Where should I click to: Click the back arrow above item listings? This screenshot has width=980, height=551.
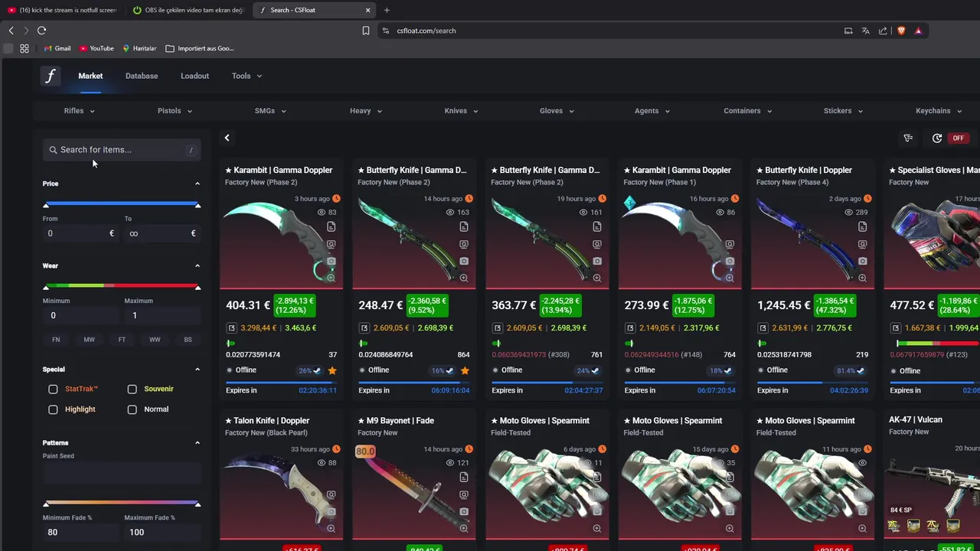click(227, 138)
